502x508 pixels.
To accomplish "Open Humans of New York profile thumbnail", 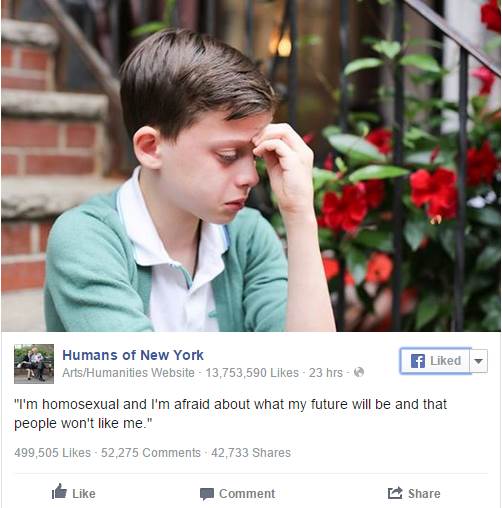I will pyautogui.click(x=34, y=364).
